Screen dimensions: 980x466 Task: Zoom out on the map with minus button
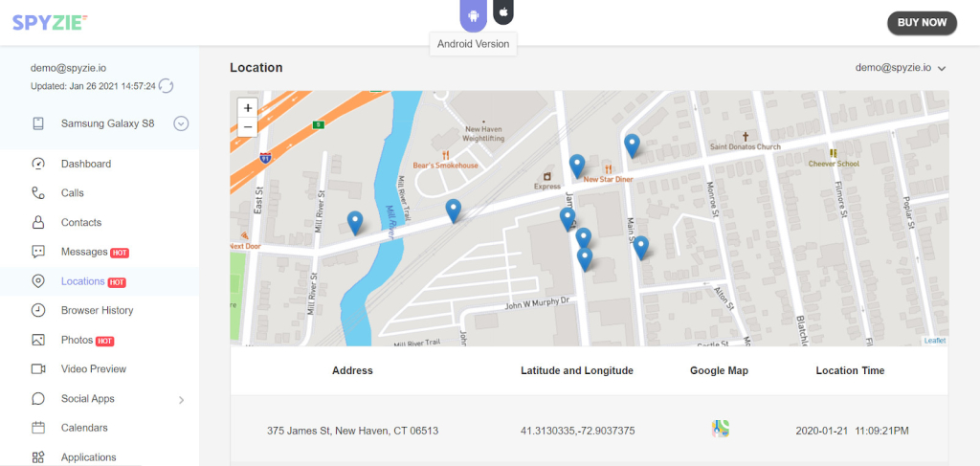point(248,126)
